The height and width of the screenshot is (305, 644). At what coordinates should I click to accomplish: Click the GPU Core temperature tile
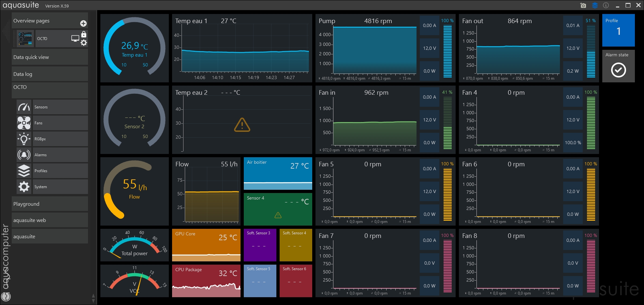tap(206, 245)
